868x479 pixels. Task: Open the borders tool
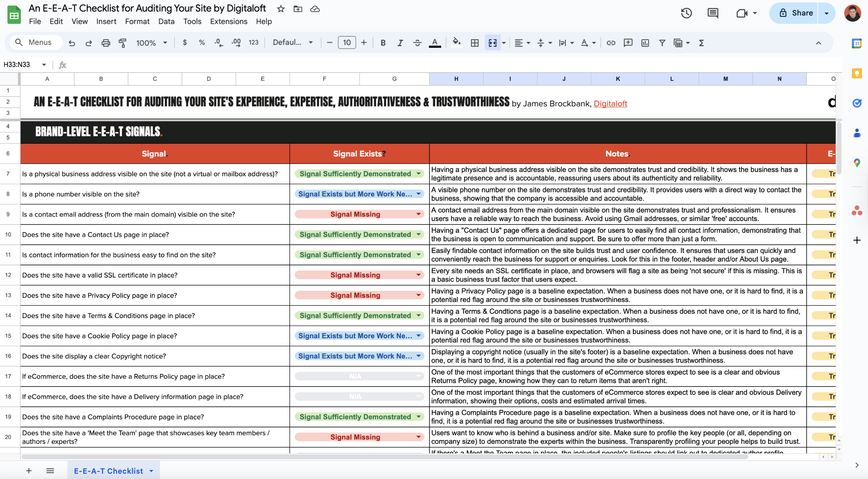pos(474,43)
